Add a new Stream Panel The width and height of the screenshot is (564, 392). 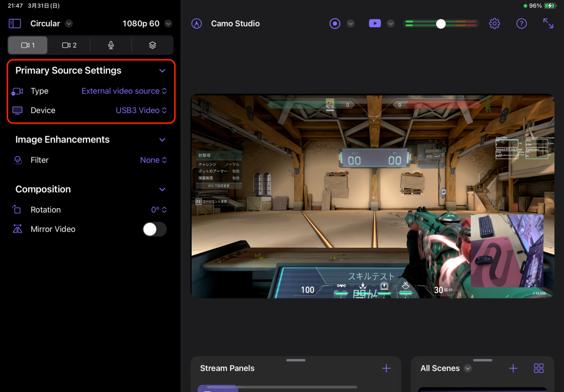386,368
